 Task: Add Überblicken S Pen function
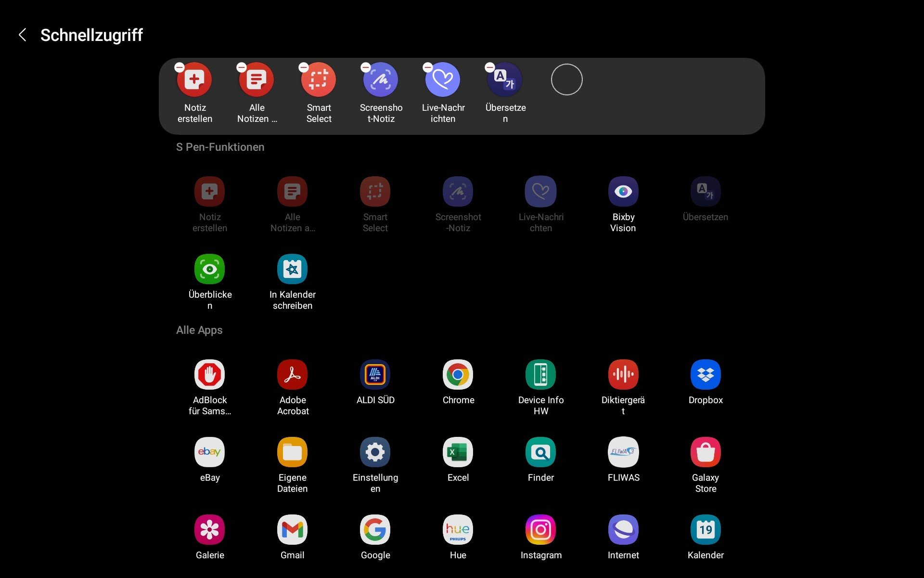tap(209, 269)
